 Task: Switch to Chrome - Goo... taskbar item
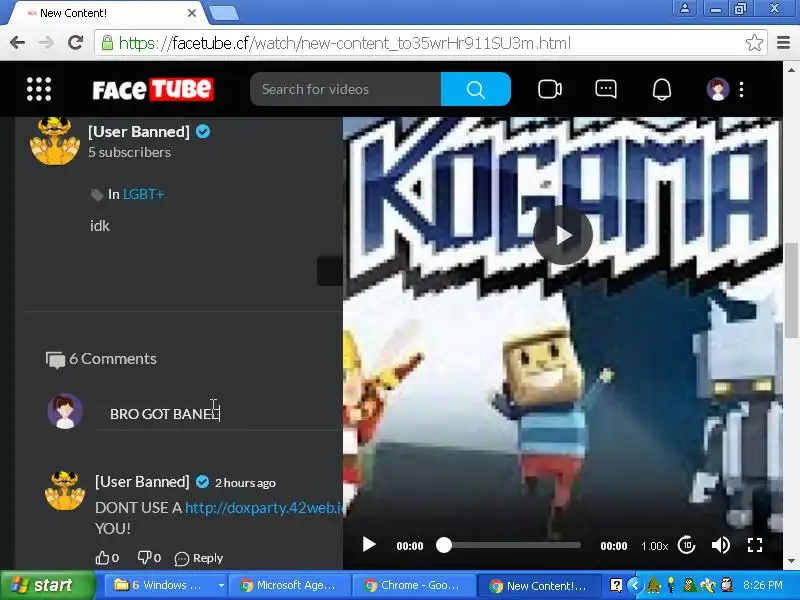pyautogui.click(x=413, y=585)
